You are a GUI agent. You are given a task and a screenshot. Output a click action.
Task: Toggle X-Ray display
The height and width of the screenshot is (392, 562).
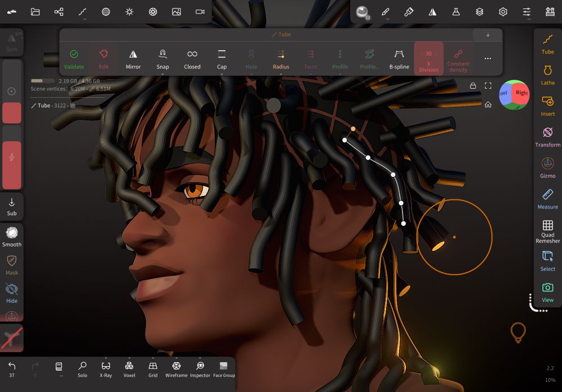pos(106,369)
